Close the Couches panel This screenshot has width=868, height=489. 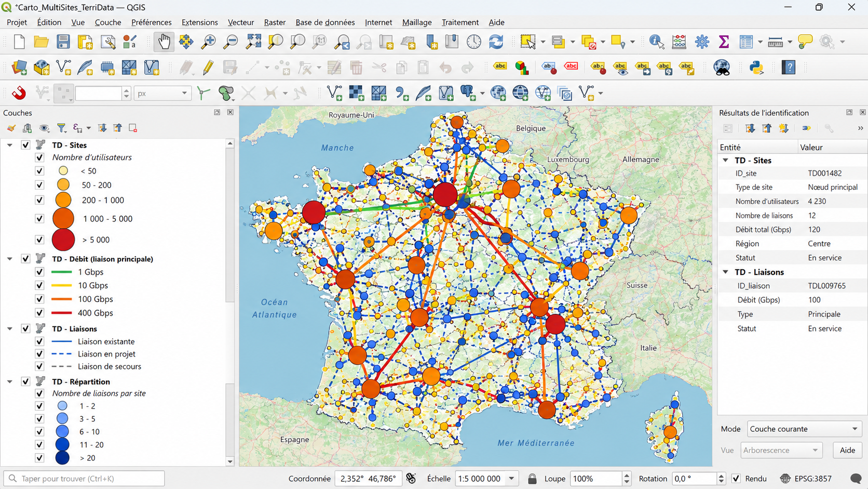click(230, 112)
